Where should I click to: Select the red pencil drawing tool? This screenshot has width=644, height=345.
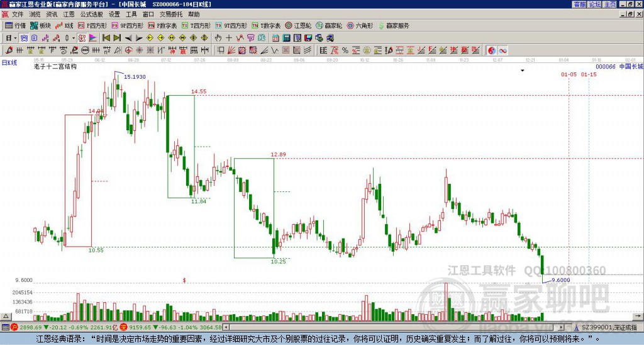point(9,50)
